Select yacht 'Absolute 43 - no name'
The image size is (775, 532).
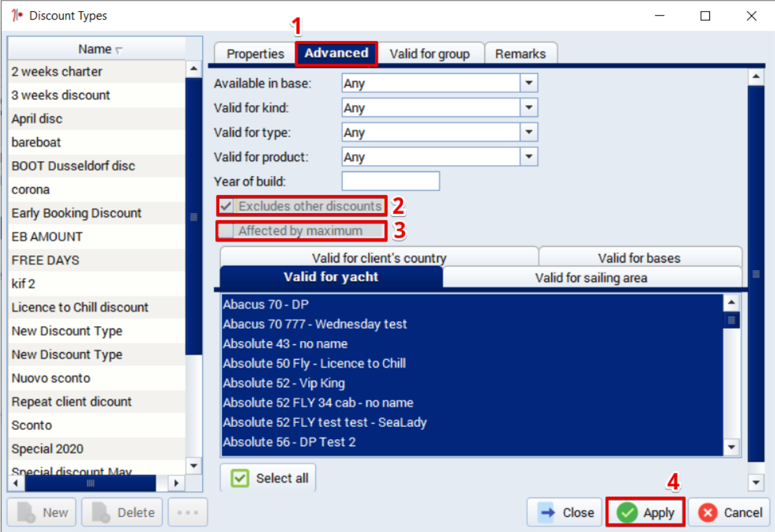473,344
